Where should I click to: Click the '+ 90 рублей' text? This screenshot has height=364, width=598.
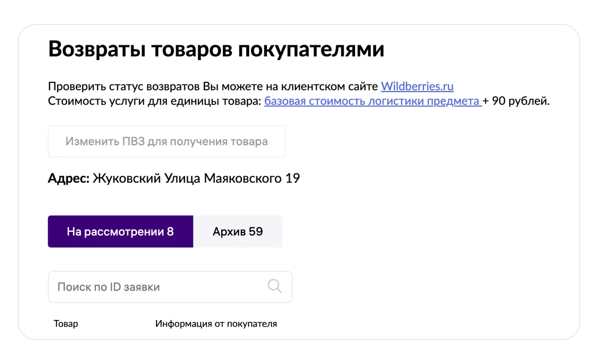coord(517,101)
